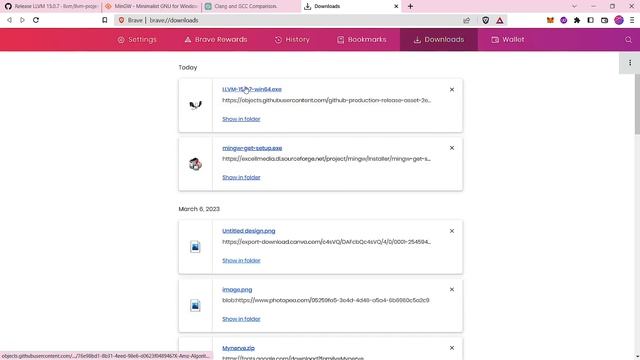Open the MetaMask fox extension
The height and width of the screenshot is (360, 640).
click(x=550, y=20)
